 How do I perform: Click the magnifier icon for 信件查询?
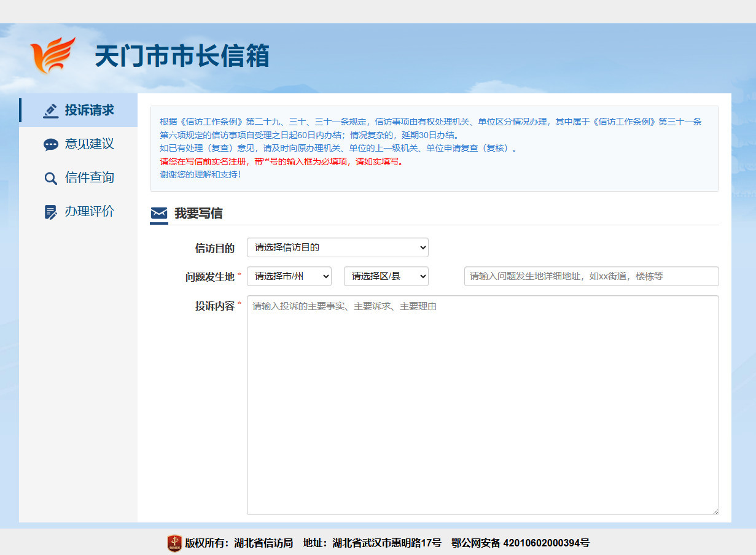51,179
